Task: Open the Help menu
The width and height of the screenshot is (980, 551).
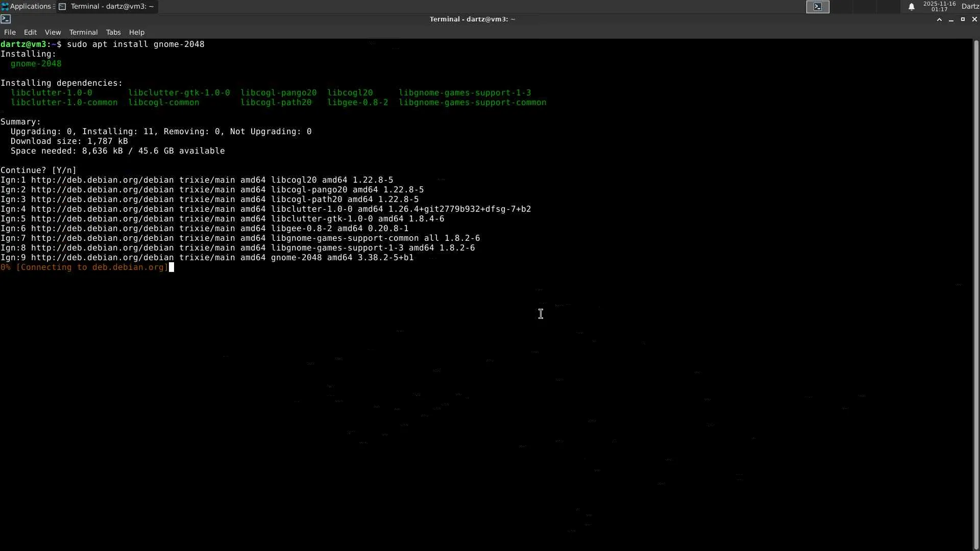Action: [x=137, y=32]
